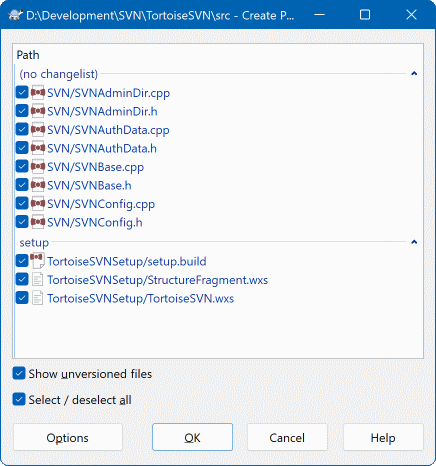Uncheck SVN/SVNBase.h checkbox
The image size is (436, 466).
tap(22, 185)
